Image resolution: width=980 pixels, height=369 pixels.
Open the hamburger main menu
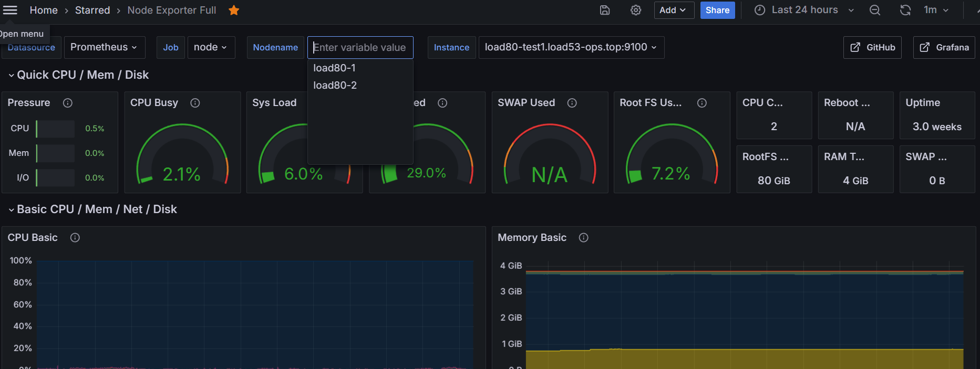pyautogui.click(x=11, y=10)
